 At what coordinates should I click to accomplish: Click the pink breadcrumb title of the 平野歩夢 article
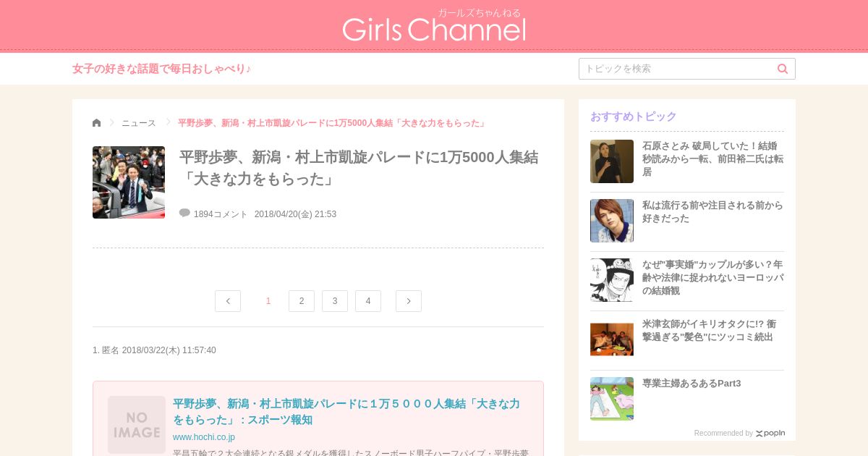[x=333, y=123]
